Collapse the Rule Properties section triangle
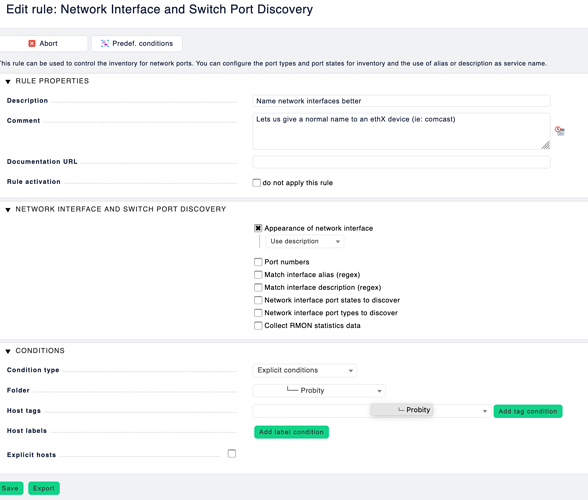This screenshot has height=500, width=588. [8, 81]
